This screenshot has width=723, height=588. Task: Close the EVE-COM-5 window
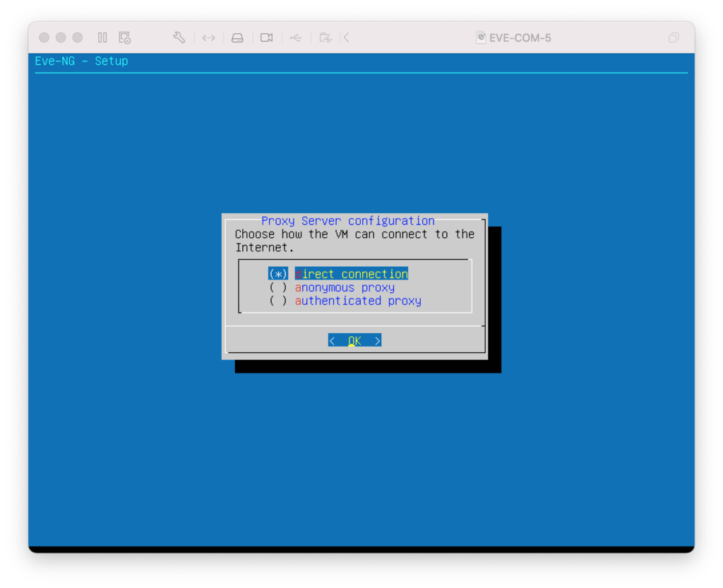[44, 38]
